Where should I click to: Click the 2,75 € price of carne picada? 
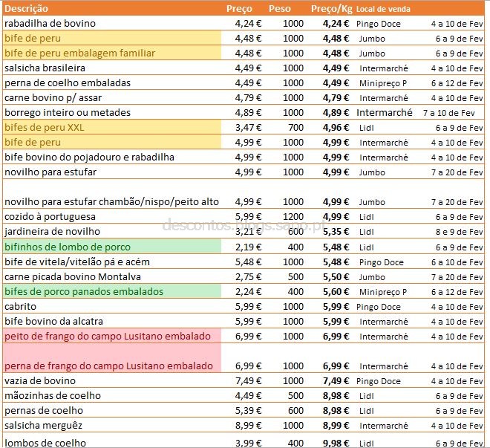(248, 276)
